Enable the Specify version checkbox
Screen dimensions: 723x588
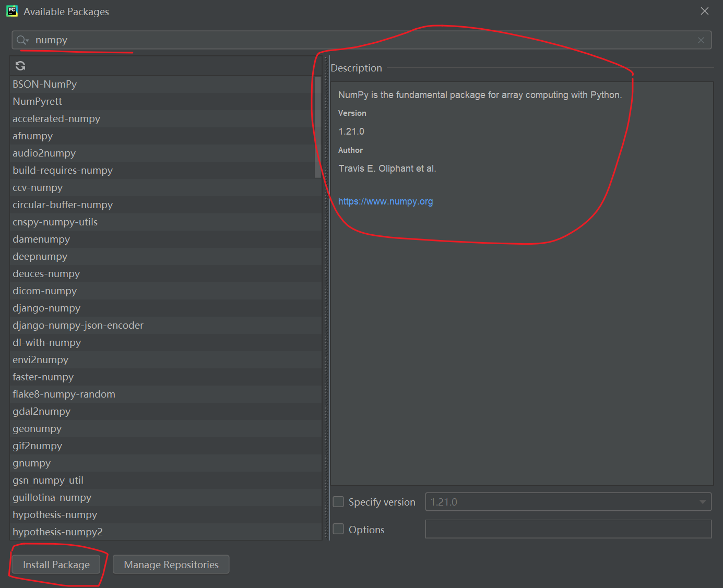[x=338, y=502]
